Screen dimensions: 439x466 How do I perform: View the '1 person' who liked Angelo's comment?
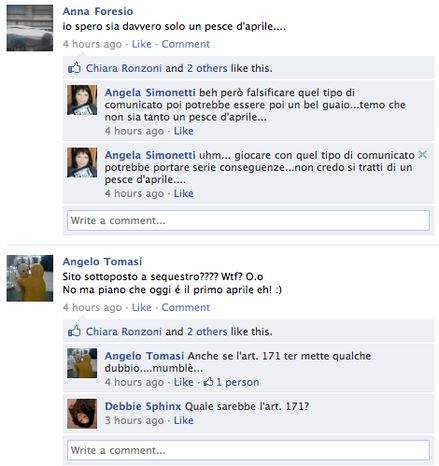pos(238,382)
